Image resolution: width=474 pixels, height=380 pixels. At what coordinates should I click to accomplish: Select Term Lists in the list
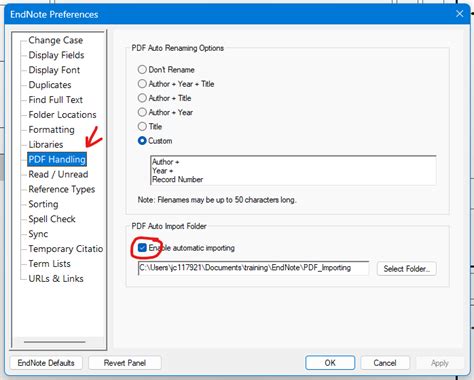[49, 264]
